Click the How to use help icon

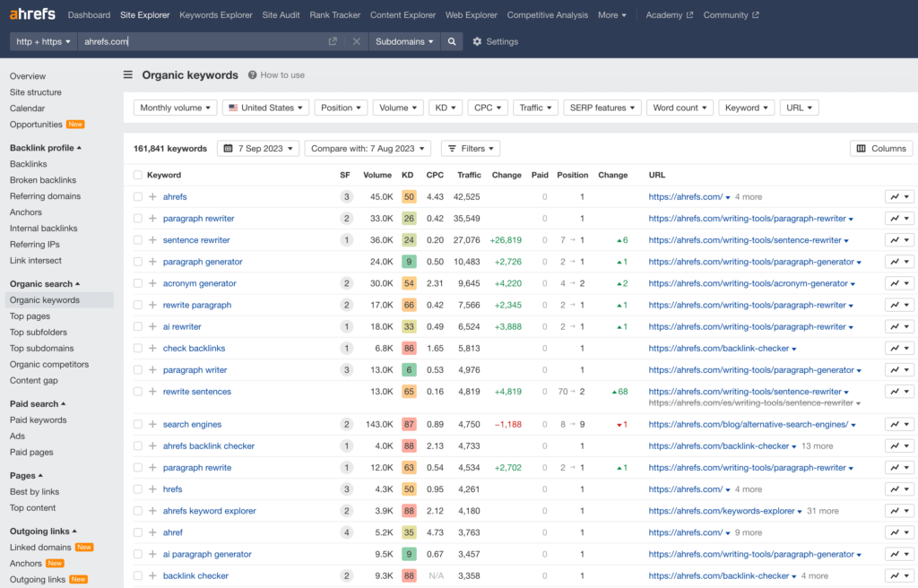click(252, 75)
